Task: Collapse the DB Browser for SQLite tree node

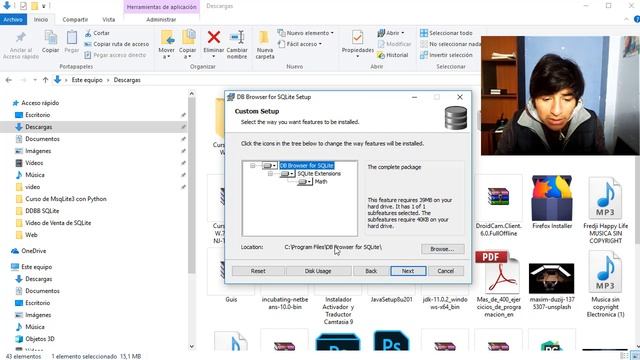Action: pos(253,165)
